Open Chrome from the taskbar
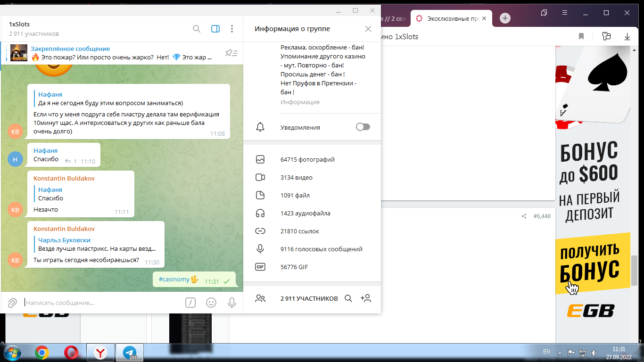Screen dimensions: 644x362 [41, 353]
